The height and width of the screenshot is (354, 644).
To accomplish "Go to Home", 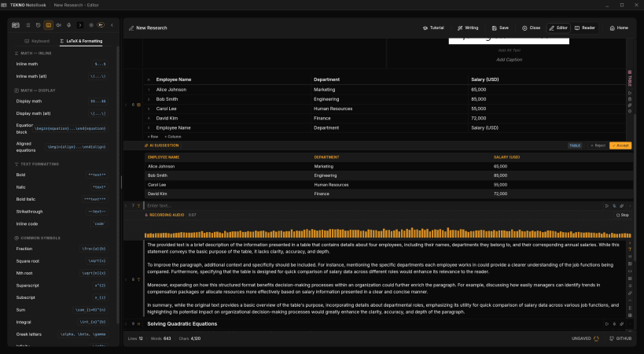I will [x=619, y=28].
